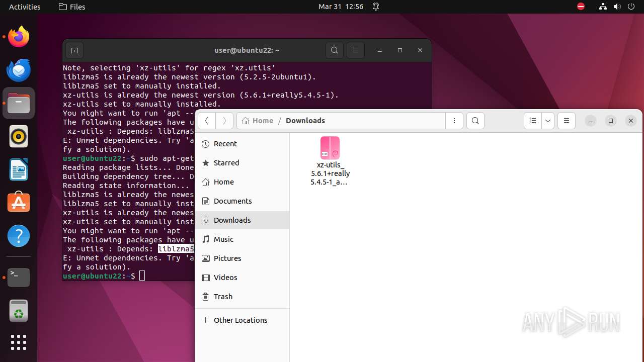Minimize the Terminal window

(380, 50)
